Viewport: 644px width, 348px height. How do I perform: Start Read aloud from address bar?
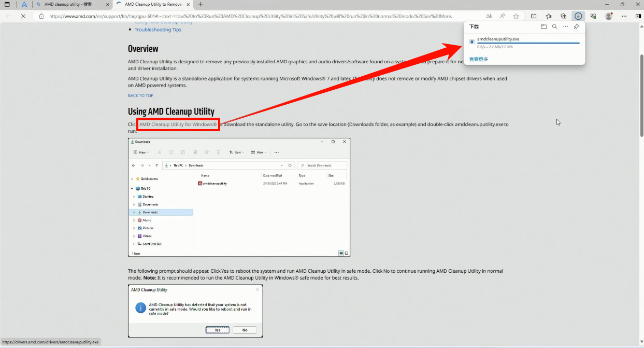[503, 16]
